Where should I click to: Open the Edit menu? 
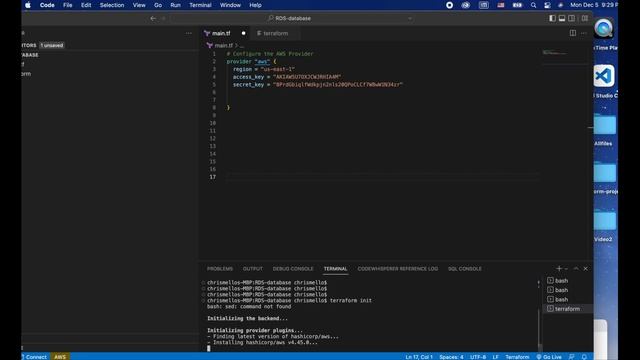[86, 5]
